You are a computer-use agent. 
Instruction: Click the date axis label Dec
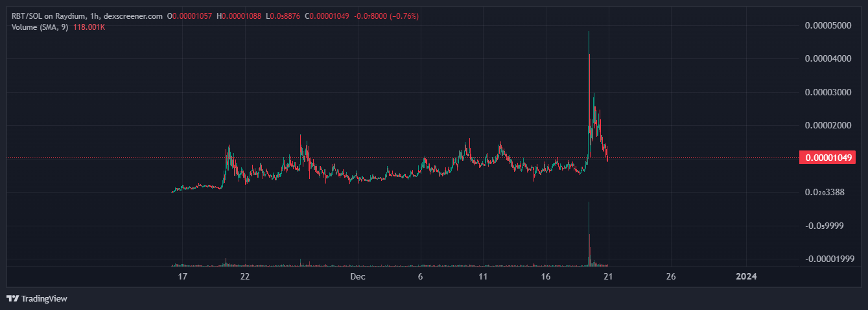(x=357, y=277)
